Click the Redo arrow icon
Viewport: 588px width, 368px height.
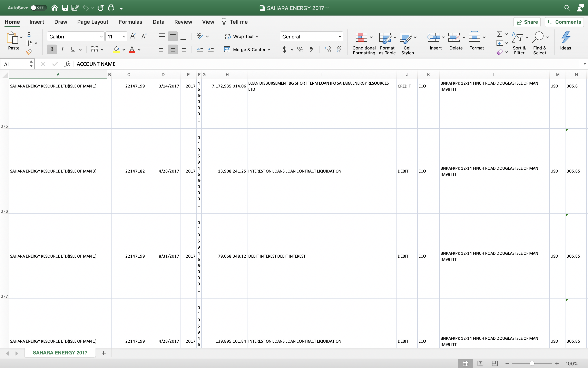click(100, 8)
